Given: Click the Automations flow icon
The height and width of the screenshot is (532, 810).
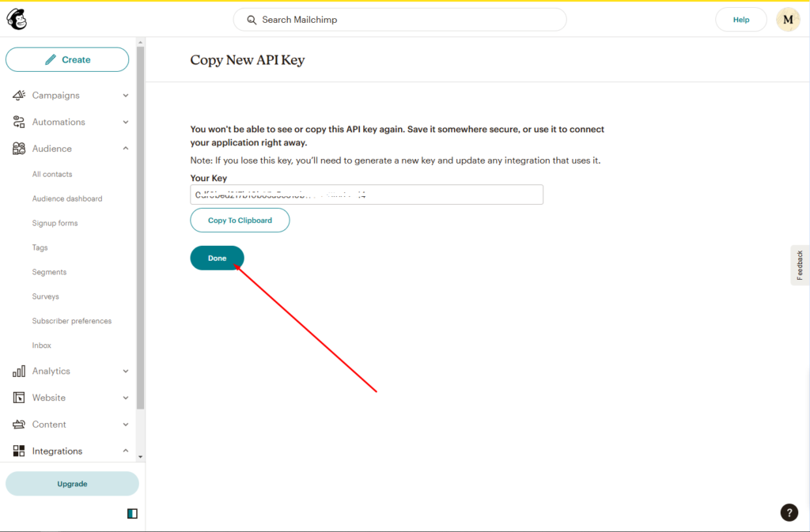Looking at the screenshot, I should [19, 122].
